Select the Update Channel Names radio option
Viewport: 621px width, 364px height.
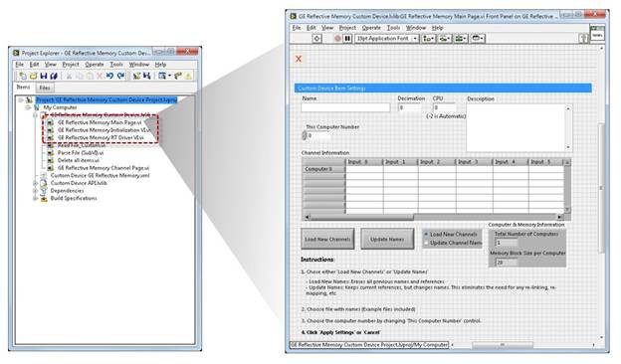click(426, 243)
